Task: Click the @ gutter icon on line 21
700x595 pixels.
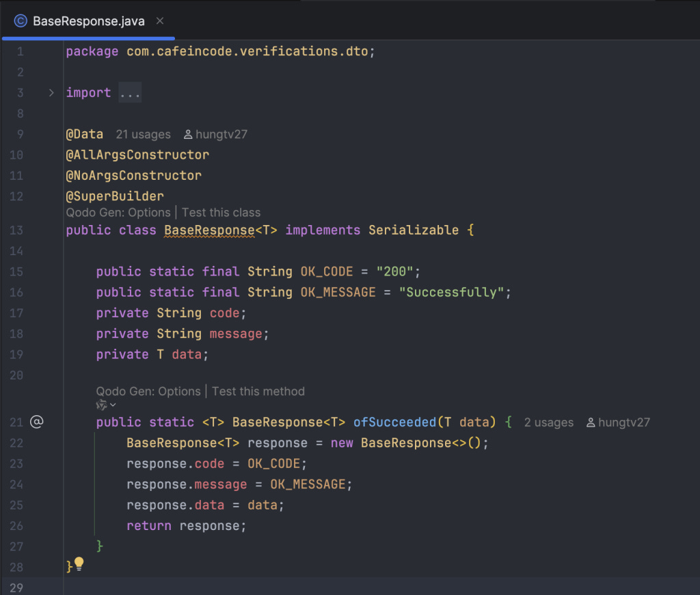Action: coord(37,422)
